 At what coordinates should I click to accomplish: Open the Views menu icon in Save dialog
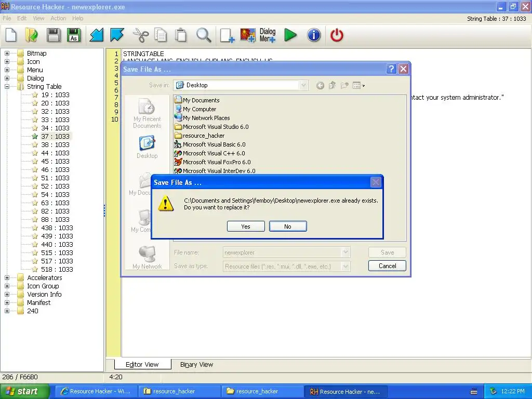[x=358, y=86]
